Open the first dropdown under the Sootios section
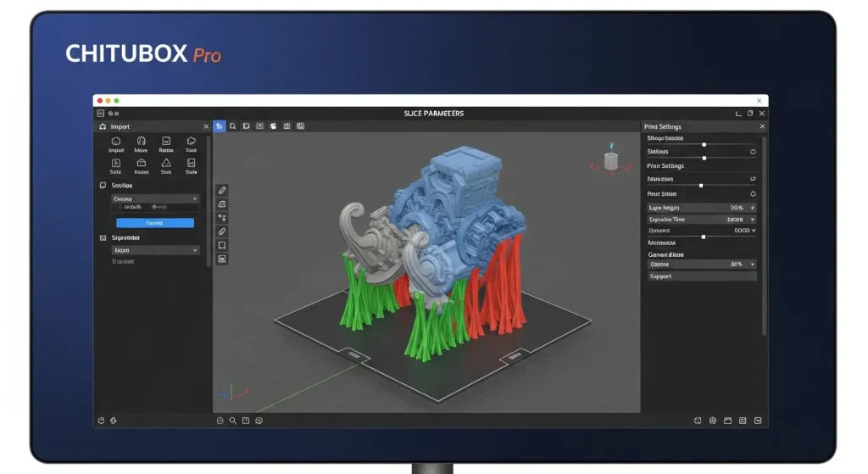868x474 pixels. [156, 198]
